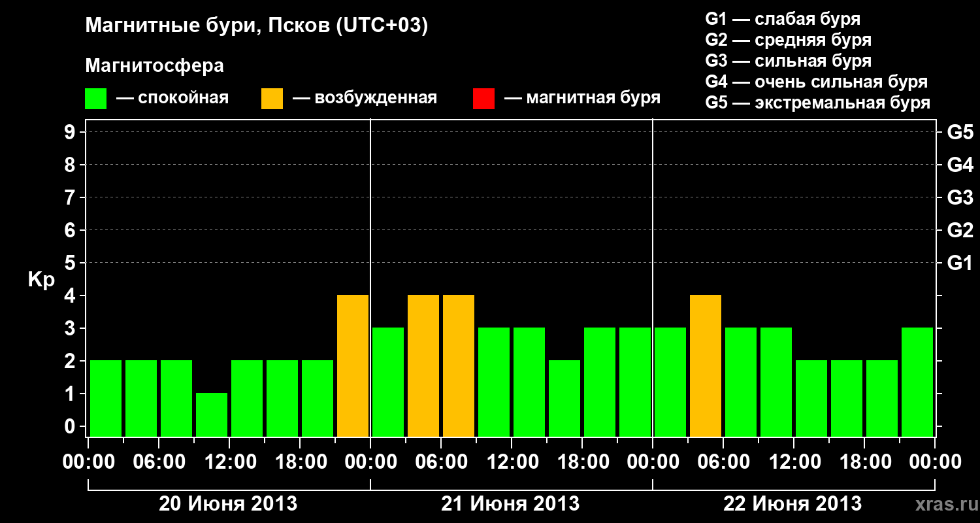This screenshot has height=523, width=980.
Task: Click the 22 June 12:00–15:00 Kp 2 bar
Action: (x=811, y=398)
